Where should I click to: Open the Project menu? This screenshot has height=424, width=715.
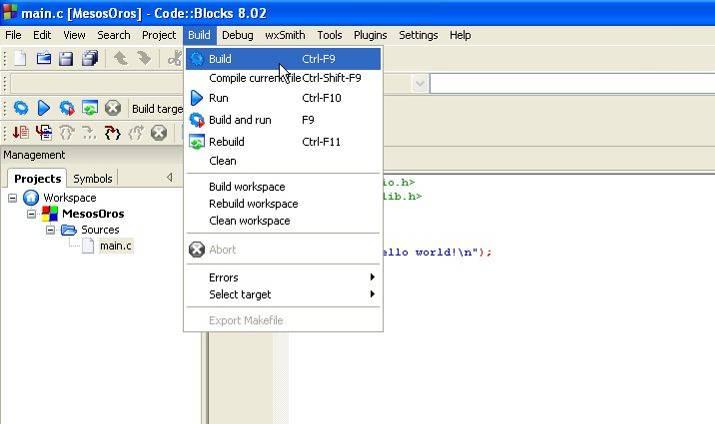[x=159, y=35]
